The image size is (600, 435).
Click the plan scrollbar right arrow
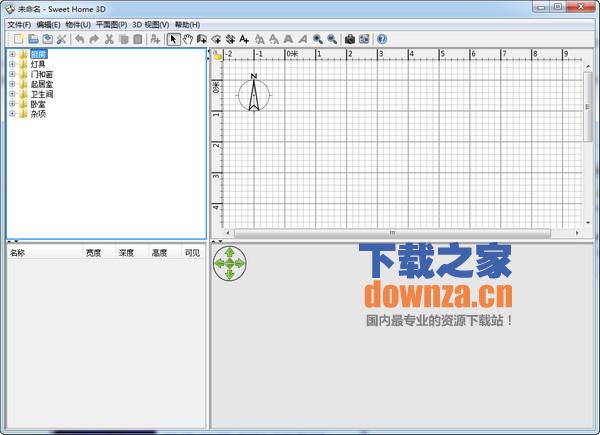point(577,233)
